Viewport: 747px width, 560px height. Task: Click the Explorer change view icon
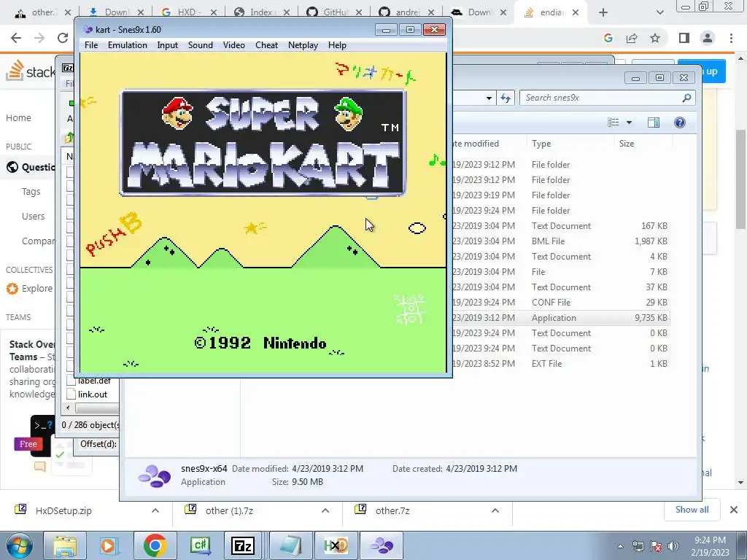pyautogui.click(x=613, y=122)
